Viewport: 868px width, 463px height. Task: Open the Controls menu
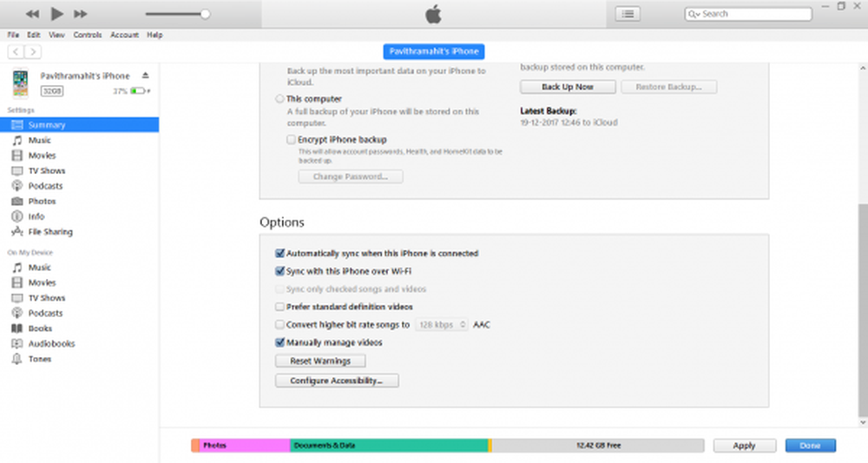(87, 35)
